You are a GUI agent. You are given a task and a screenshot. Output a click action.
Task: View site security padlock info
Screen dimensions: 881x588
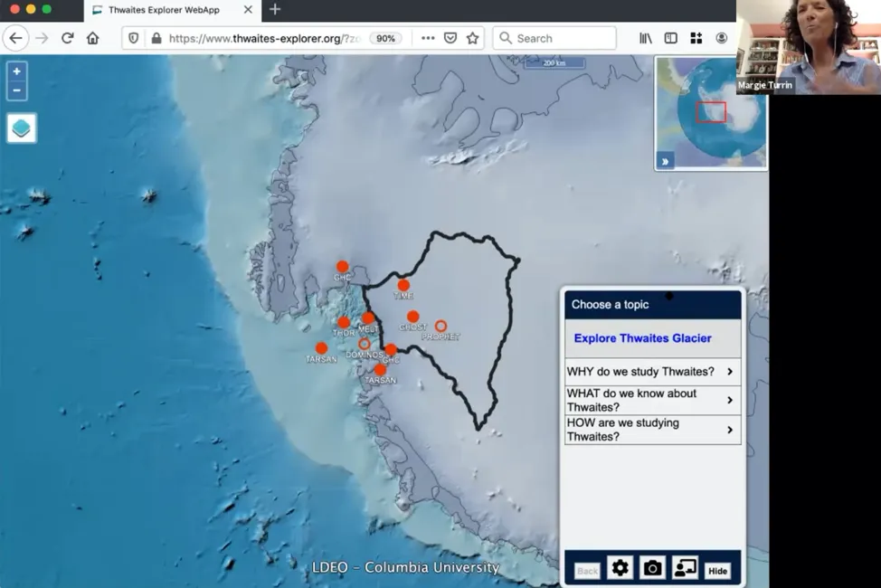pyautogui.click(x=156, y=38)
